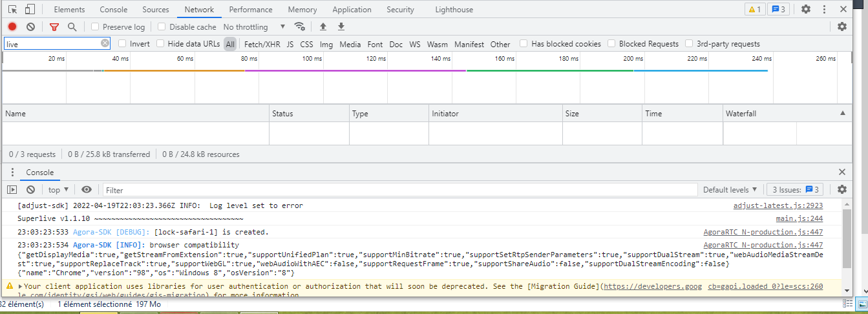Clear the network log
868x314 pixels.
(x=30, y=26)
